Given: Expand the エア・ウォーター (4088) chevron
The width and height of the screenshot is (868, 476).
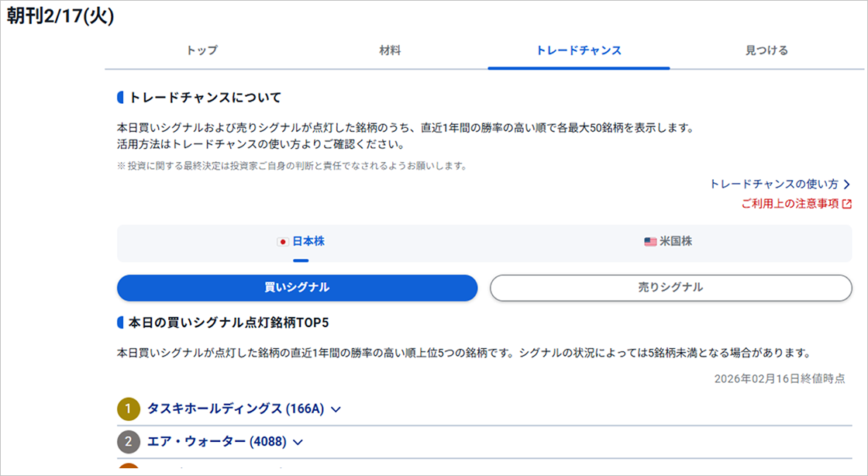Looking at the screenshot, I should click(298, 443).
